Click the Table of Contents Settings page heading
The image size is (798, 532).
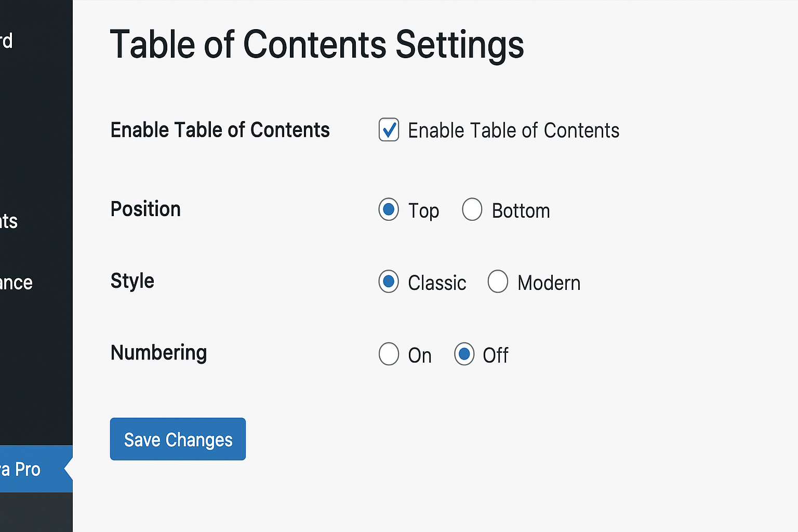[317, 45]
